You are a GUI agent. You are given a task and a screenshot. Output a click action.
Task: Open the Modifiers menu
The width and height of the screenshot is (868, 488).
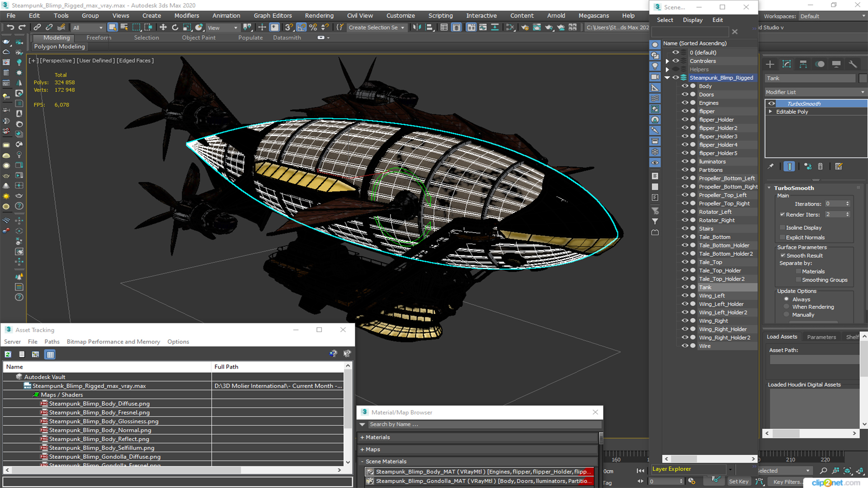click(186, 15)
